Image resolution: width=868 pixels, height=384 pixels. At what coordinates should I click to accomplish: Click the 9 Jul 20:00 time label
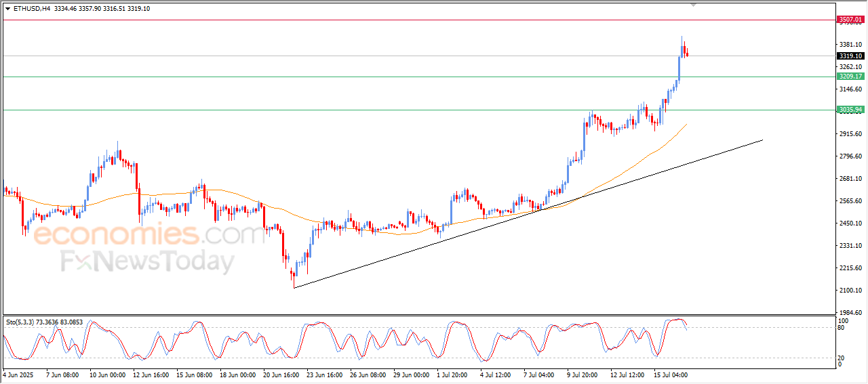point(583,374)
